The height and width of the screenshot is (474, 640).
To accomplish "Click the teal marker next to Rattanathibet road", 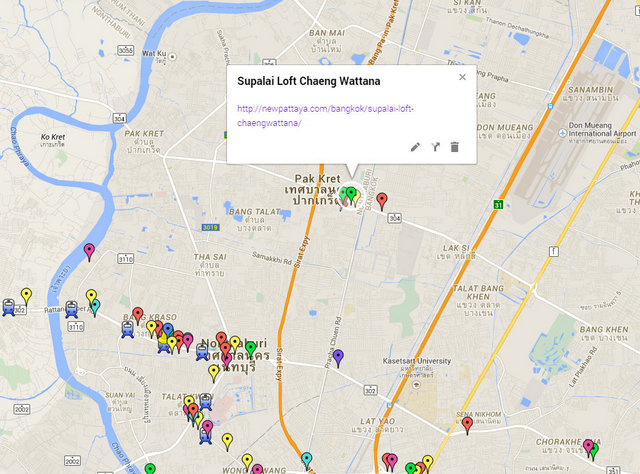I will click(x=95, y=307).
